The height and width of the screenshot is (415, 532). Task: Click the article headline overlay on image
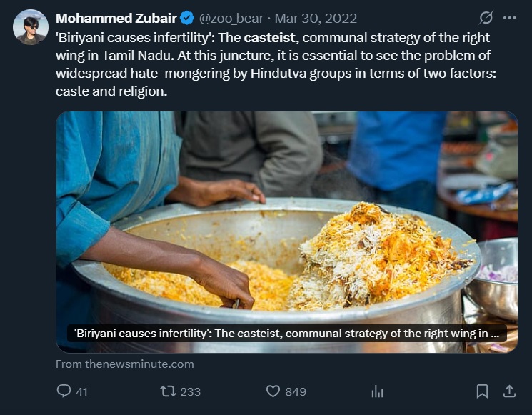tap(286, 334)
